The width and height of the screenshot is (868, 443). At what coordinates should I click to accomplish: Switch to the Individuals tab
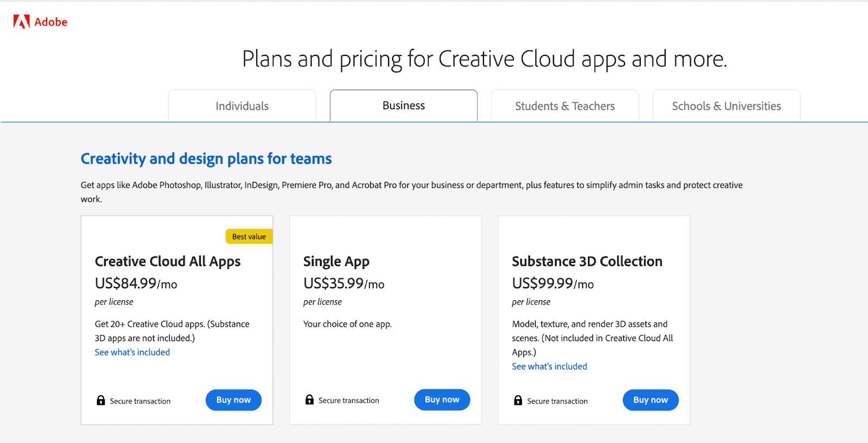(x=242, y=106)
